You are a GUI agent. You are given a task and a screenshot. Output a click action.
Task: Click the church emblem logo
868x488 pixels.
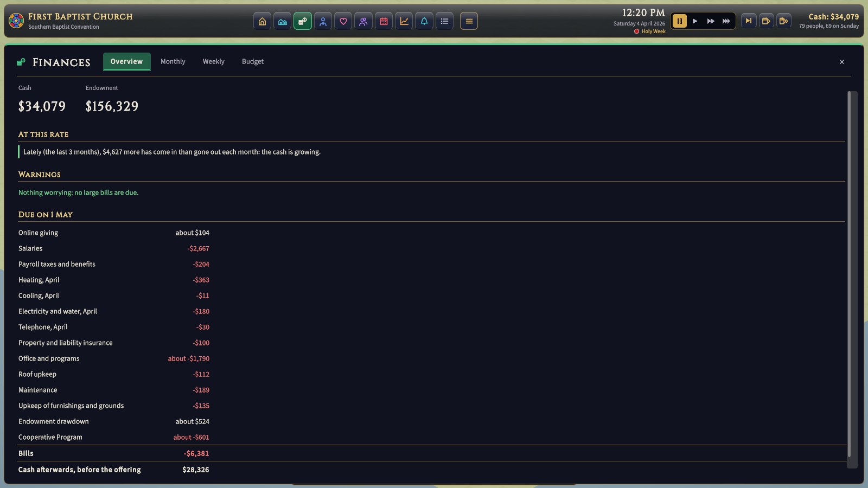point(16,21)
